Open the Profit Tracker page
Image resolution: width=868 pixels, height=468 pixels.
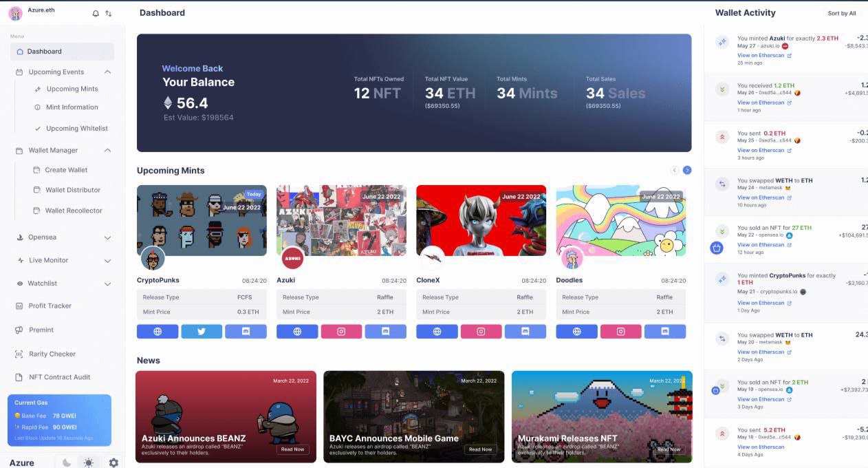[x=44, y=306]
